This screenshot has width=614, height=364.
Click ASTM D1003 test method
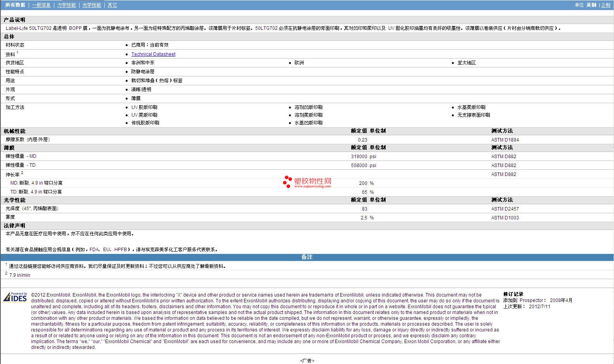point(505,218)
